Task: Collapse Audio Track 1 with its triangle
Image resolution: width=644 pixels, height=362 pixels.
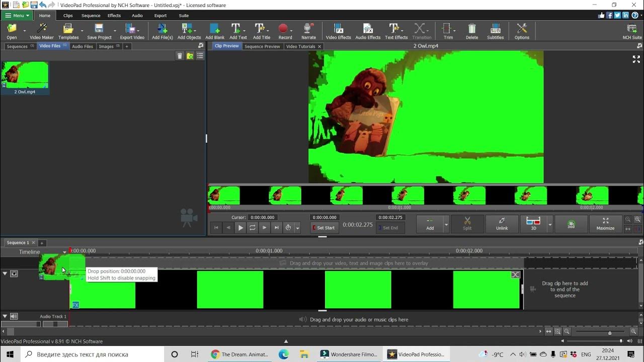Action: tap(5, 316)
